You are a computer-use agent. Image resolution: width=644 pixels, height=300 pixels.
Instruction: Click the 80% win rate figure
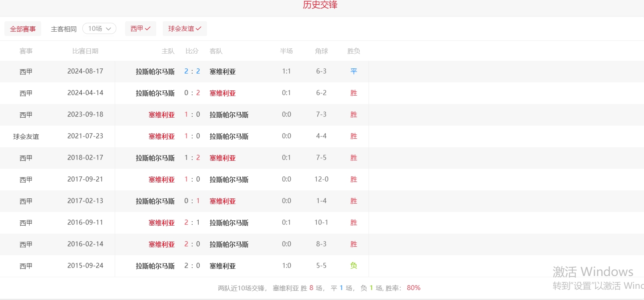(413, 288)
